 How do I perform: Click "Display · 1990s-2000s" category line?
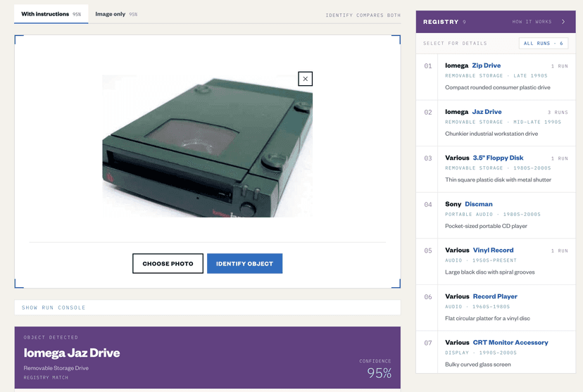pyautogui.click(x=481, y=353)
